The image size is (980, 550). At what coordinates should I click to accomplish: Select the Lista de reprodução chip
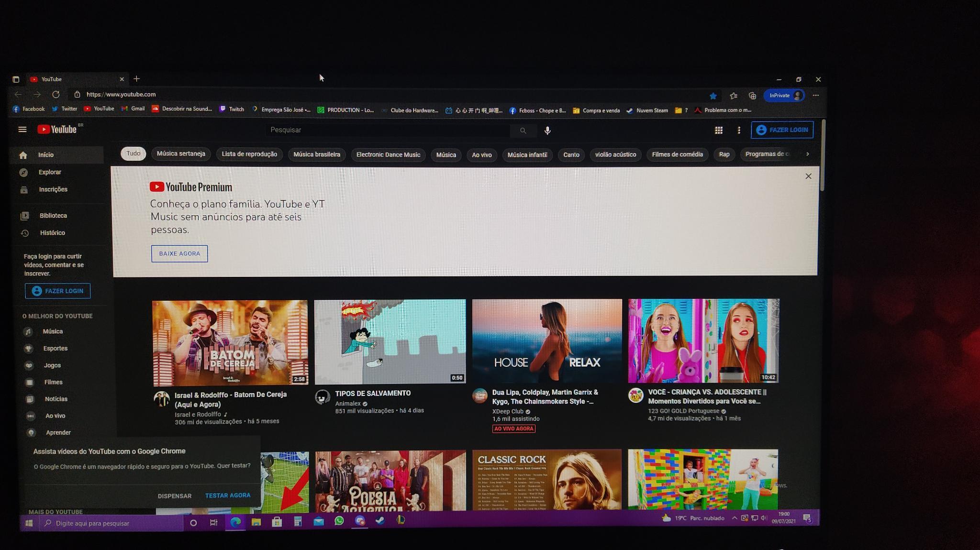(249, 154)
